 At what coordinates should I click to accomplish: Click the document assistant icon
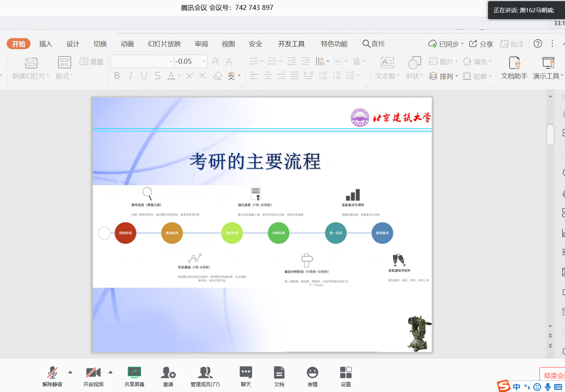tap(514, 68)
